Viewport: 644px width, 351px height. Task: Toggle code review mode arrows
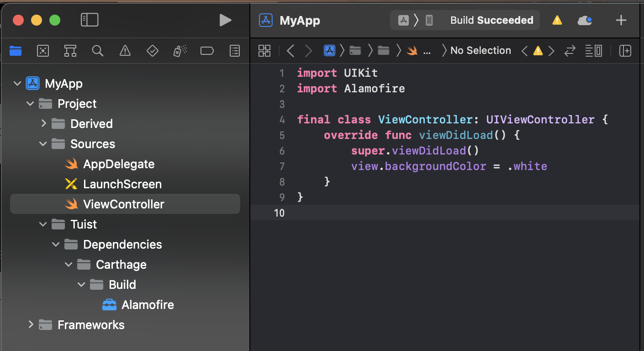pyautogui.click(x=570, y=51)
